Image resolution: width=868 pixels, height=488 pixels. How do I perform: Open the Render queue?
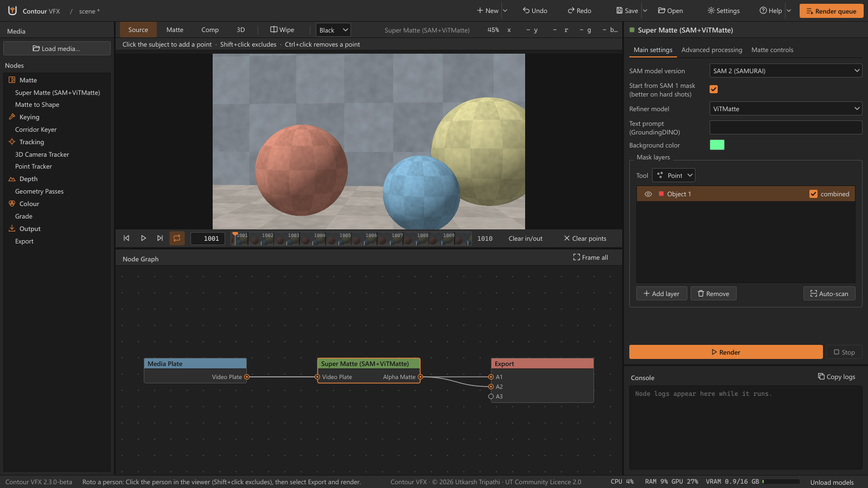click(831, 11)
